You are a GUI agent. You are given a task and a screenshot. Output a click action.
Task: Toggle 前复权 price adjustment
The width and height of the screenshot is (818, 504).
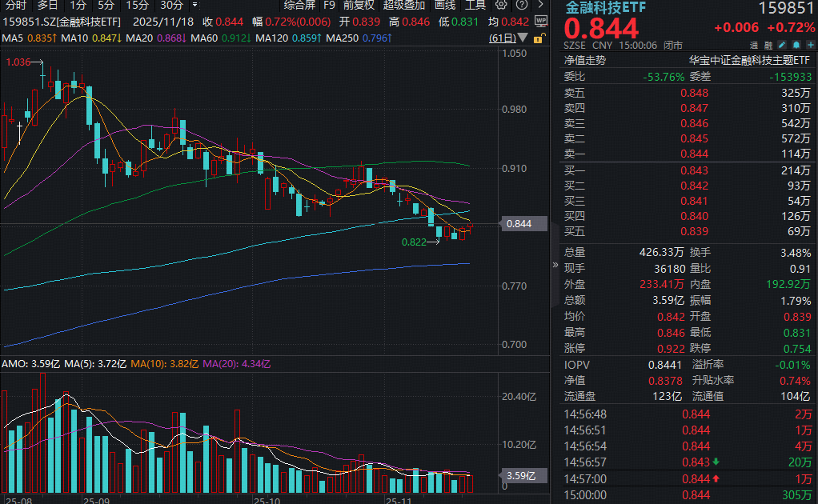coord(359,5)
